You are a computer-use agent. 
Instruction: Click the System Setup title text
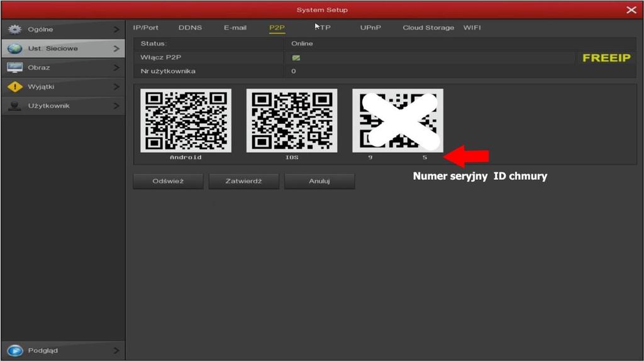pos(322,10)
